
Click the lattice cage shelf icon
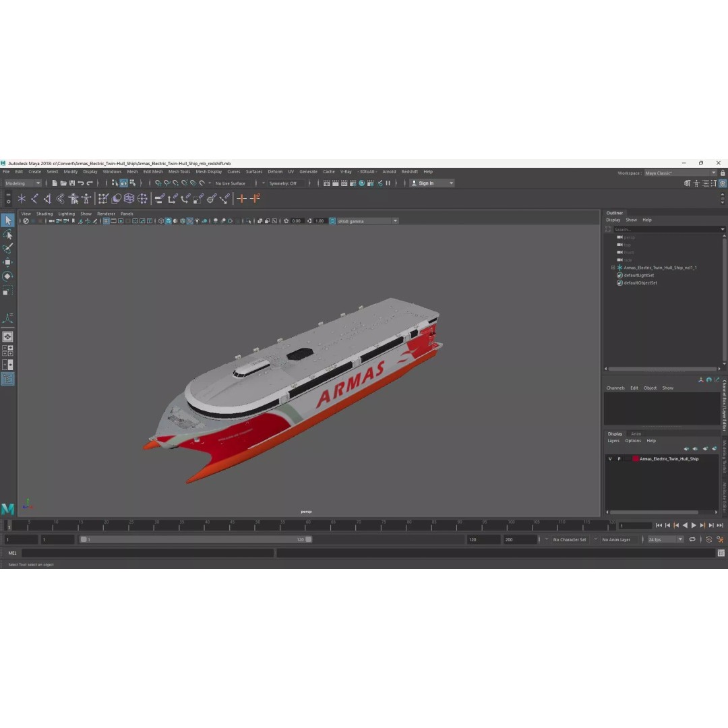(x=129, y=199)
